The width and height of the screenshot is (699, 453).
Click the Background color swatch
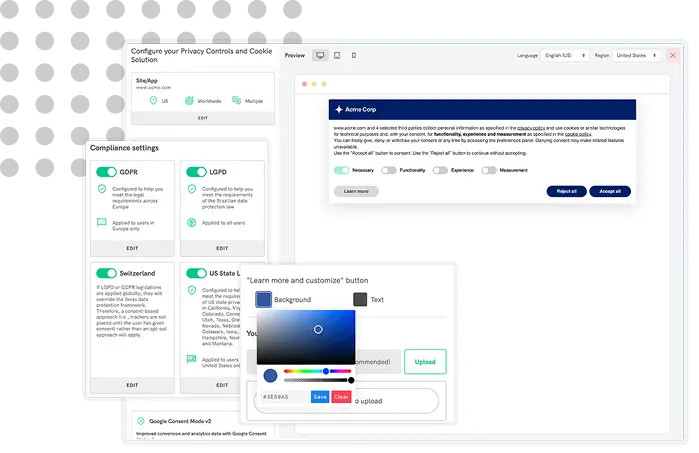pyautogui.click(x=264, y=299)
